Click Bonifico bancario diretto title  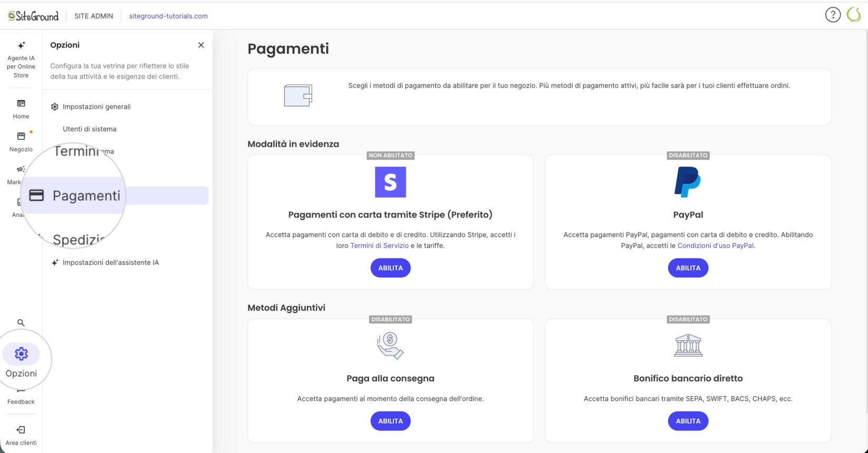(688, 378)
